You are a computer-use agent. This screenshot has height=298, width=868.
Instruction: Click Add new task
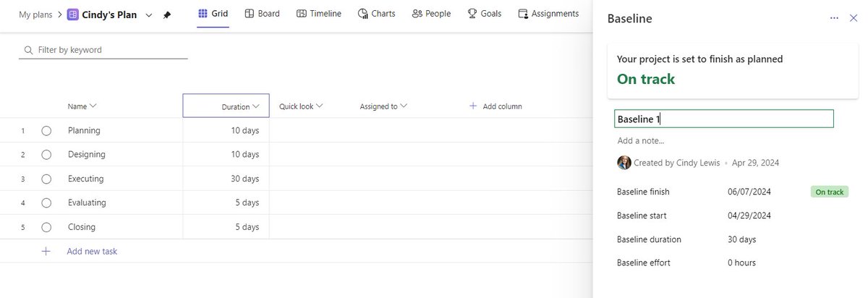pyautogui.click(x=92, y=251)
